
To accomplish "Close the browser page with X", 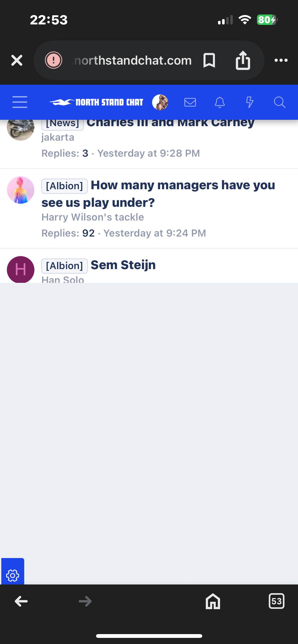I will point(17,60).
